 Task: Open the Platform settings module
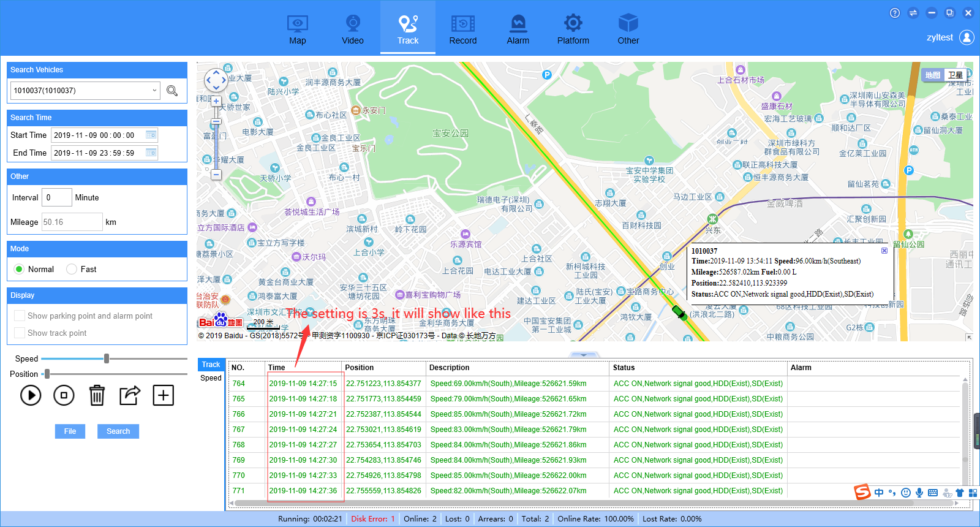click(x=573, y=29)
